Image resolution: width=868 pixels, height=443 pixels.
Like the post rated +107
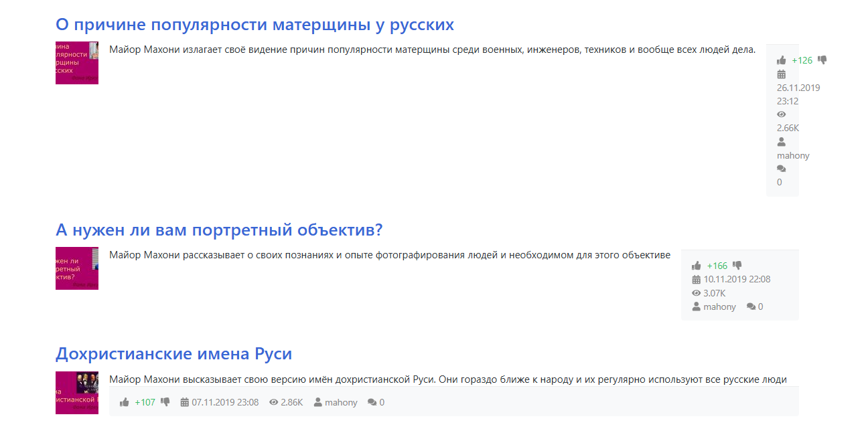124,402
